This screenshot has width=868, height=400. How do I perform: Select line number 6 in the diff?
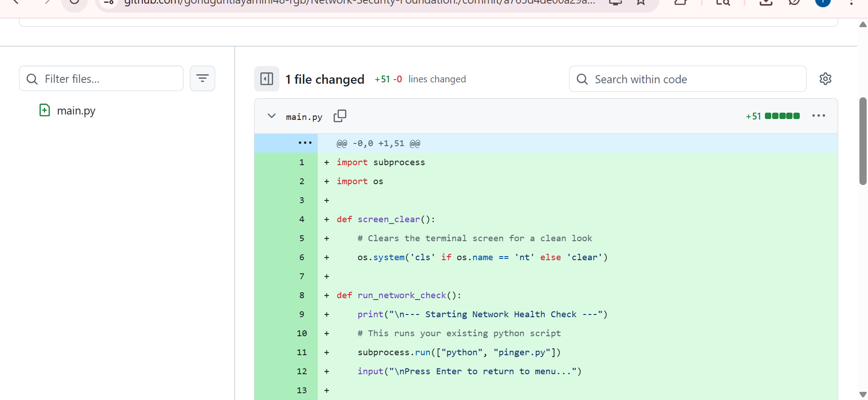point(302,257)
